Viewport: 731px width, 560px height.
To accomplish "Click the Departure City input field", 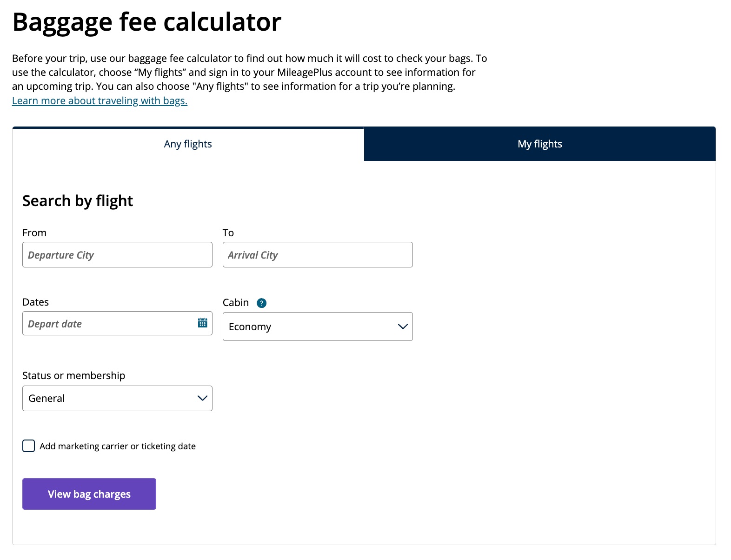I will click(x=117, y=254).
